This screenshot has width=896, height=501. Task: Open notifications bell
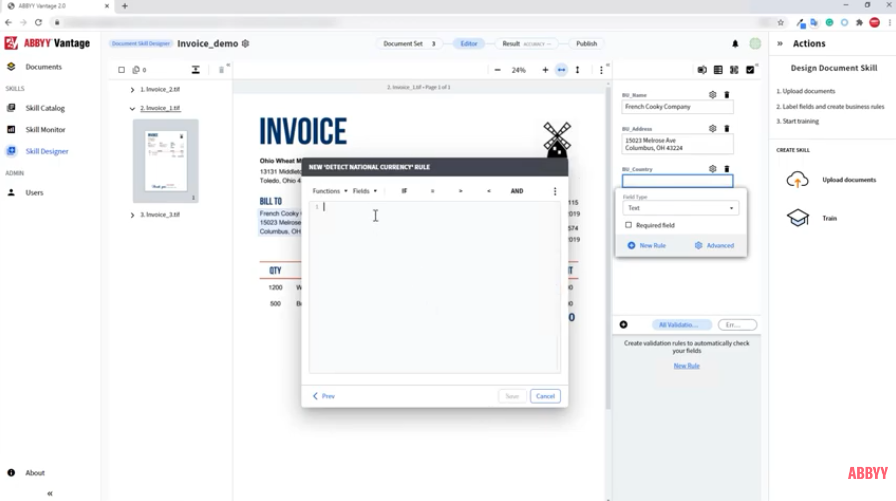pos(735,43)
